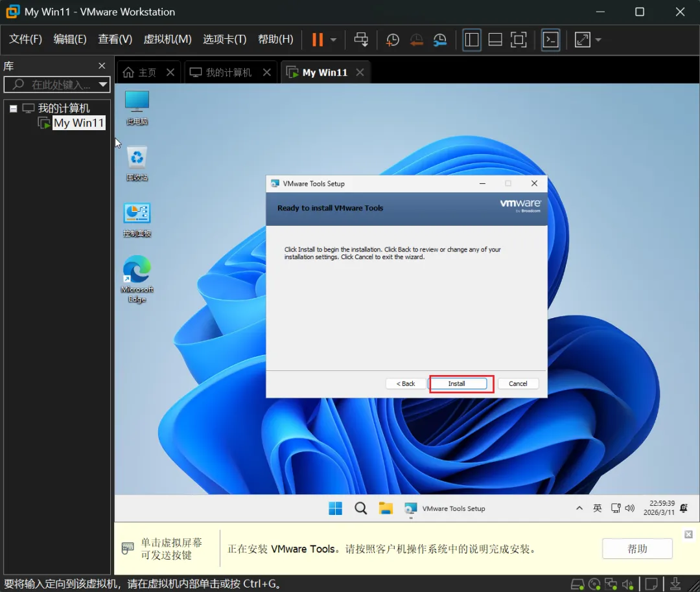The width and height of the screenshot is (700, 592).
Task: Click the < Back button
Action: click(406, 383)
